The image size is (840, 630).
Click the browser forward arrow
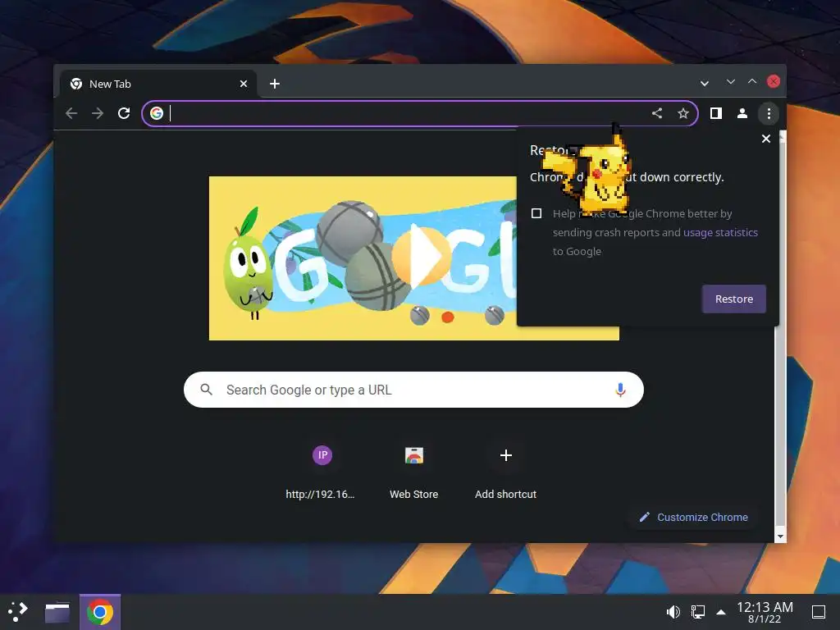point(98,113)
